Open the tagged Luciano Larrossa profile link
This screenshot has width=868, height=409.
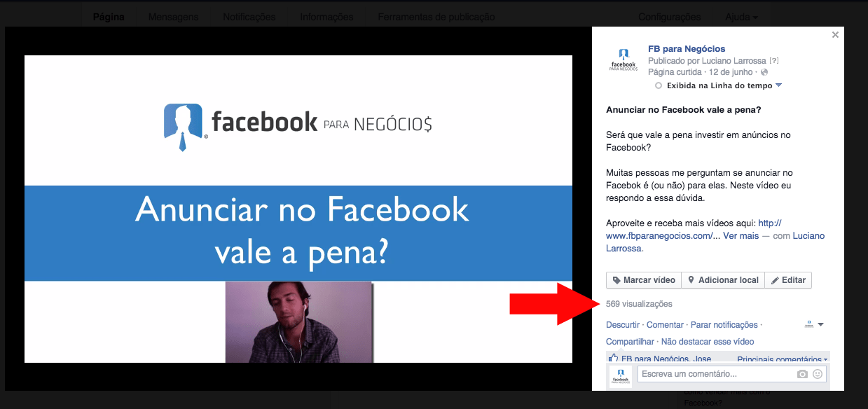click(x=715, y=242)
